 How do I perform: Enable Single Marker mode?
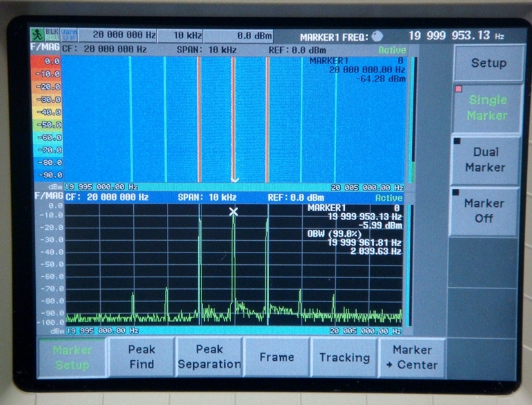[x=487, y=108]
